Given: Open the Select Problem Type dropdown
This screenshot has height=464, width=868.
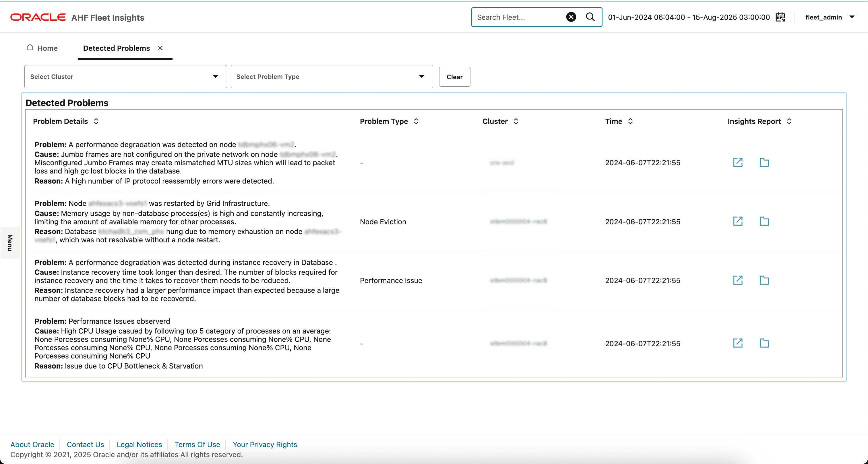Looking at the screenshot, I should 421,77.
